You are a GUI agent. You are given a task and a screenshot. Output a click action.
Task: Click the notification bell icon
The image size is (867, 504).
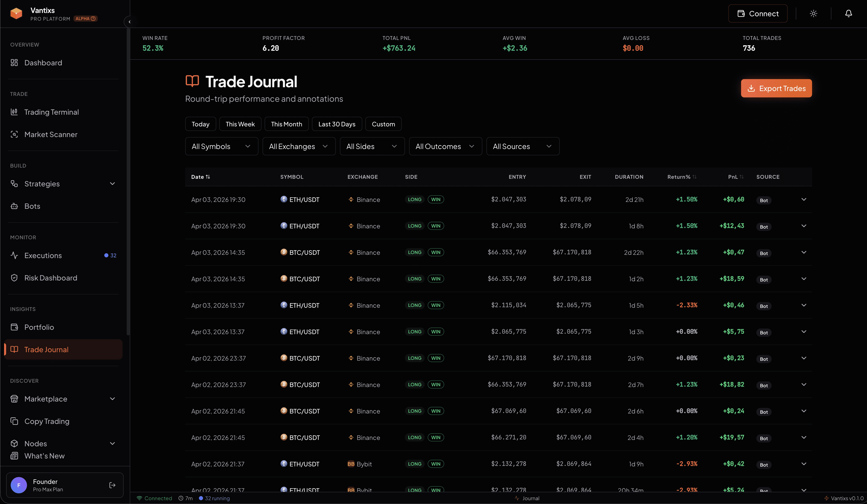848,13
